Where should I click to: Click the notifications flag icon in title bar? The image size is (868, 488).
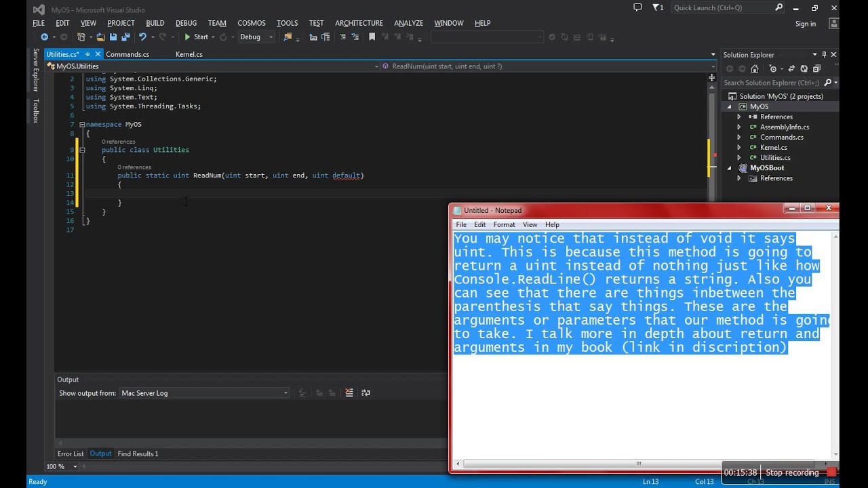(x=657, y=7)
